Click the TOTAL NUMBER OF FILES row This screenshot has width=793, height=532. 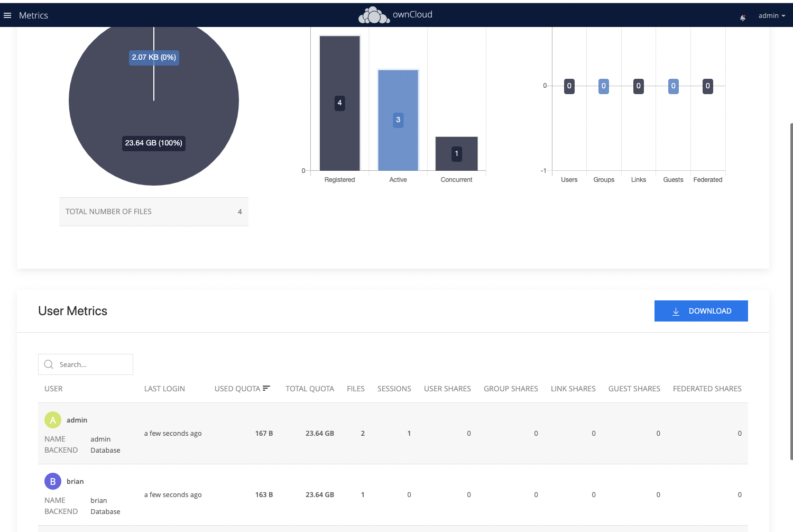154,212
